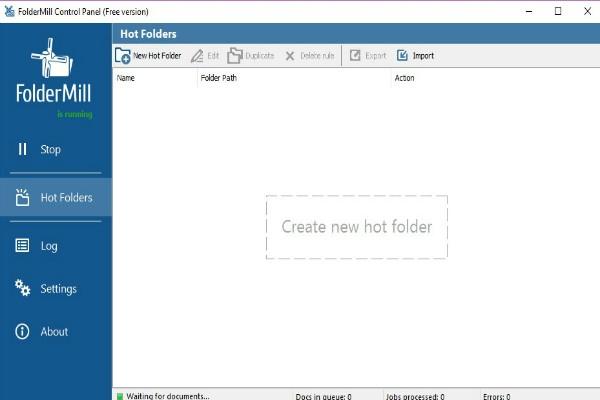
Task: Sort by the Folder Path column header
Action: (218, 78)
